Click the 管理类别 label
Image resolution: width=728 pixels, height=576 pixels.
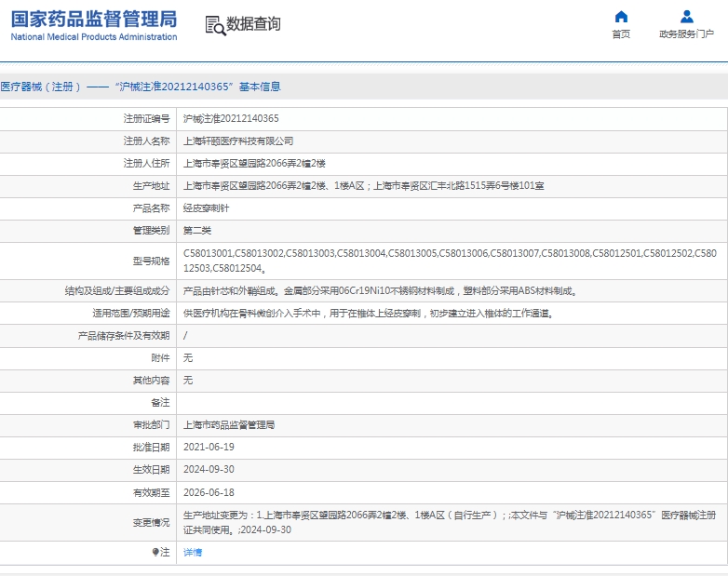(x=152, y=231)
